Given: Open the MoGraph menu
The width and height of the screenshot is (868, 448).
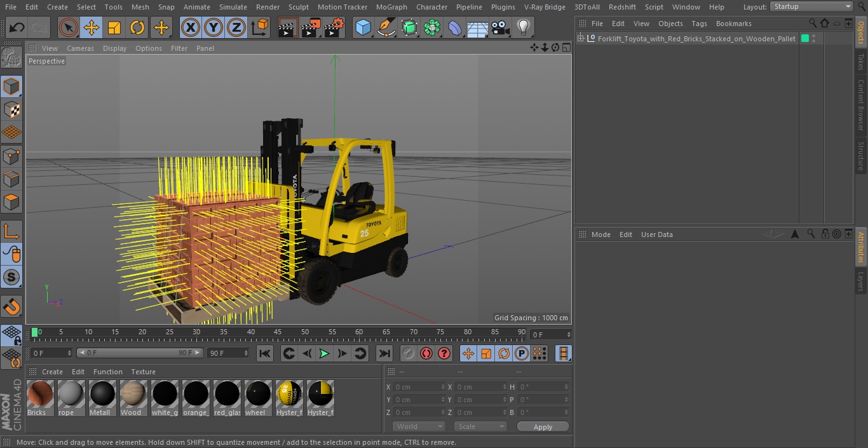Looking at the screenshot, I should point(391,7).
